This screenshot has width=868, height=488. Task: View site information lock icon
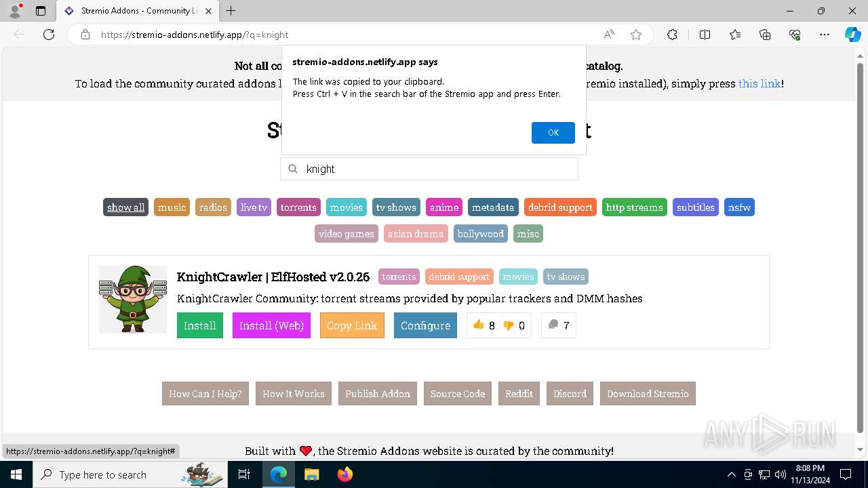85,35
